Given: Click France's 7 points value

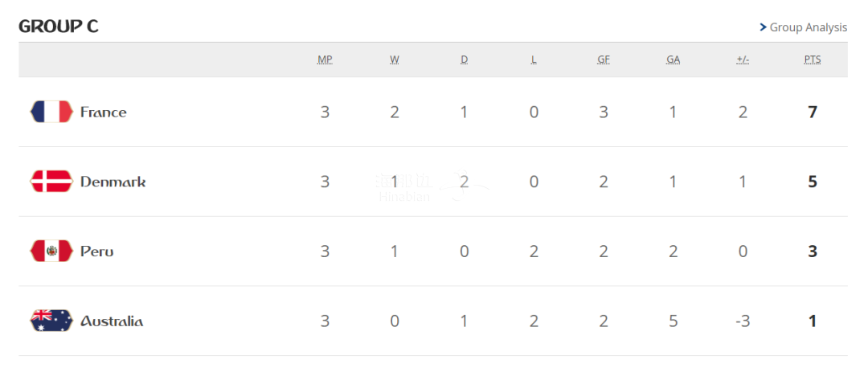Looking at the screenshot, I should click(x=813, y=112).
